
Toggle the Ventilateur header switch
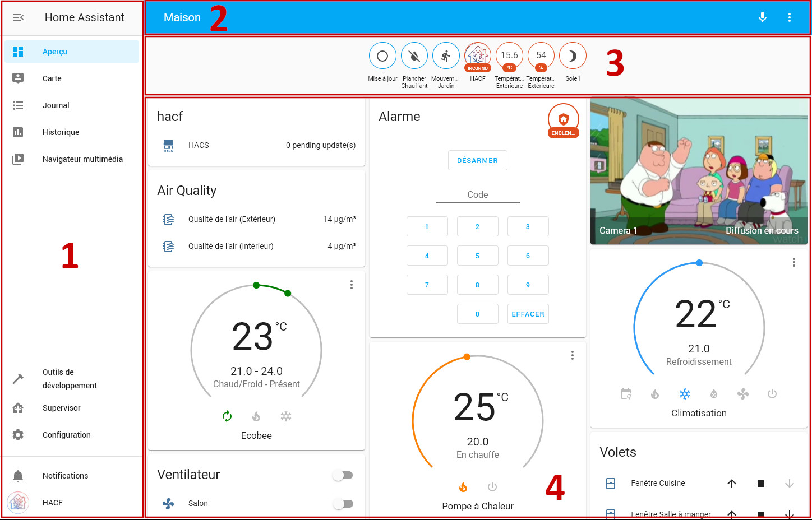[x=343, y=475]
